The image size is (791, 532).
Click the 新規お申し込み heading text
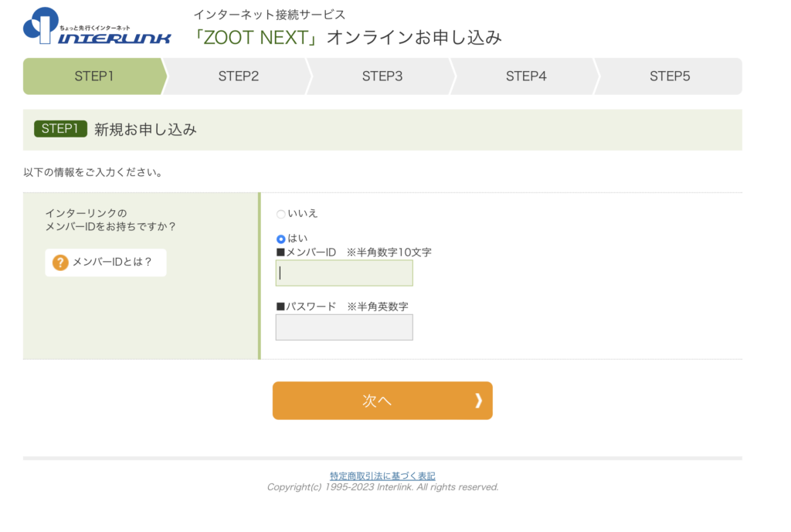pos(145,130)
